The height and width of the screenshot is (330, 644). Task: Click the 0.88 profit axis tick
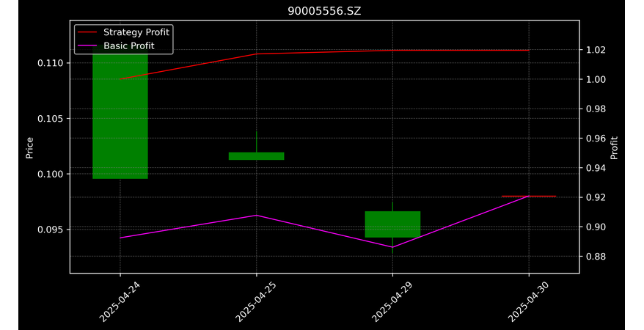tap(595, 257)
